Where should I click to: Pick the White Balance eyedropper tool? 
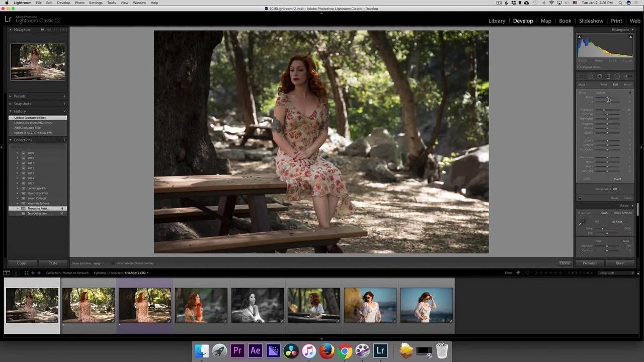[x=583, y=223]
